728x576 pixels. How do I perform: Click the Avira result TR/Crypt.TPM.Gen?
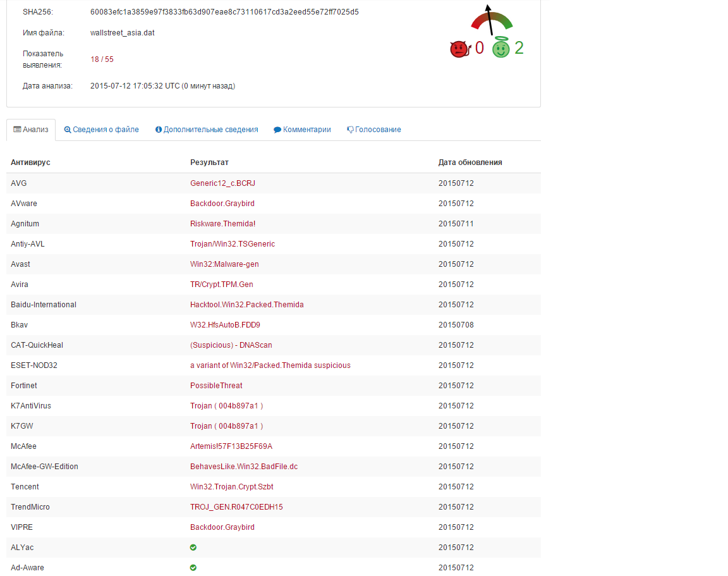point(221,285)
